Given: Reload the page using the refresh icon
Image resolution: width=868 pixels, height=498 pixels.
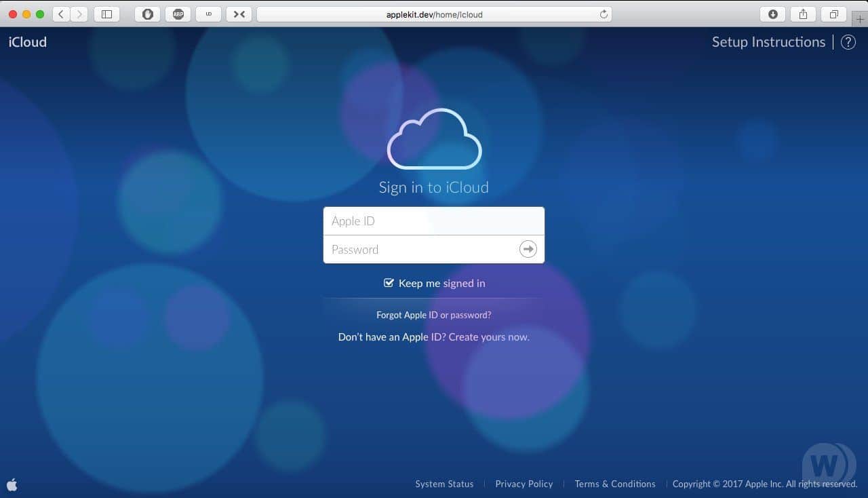Looking at the screenshot, I should pyautogui.click(x=604, y=14).
